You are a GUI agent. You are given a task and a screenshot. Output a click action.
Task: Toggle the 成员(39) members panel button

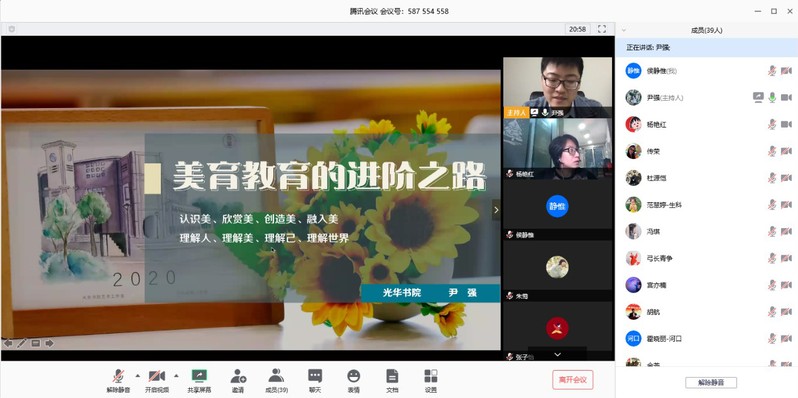click(276, 380)
